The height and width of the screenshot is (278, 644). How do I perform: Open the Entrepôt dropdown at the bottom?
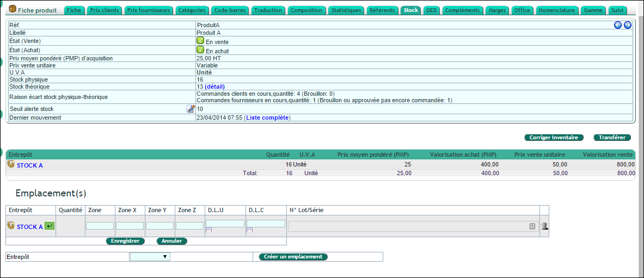coord(150,257)
